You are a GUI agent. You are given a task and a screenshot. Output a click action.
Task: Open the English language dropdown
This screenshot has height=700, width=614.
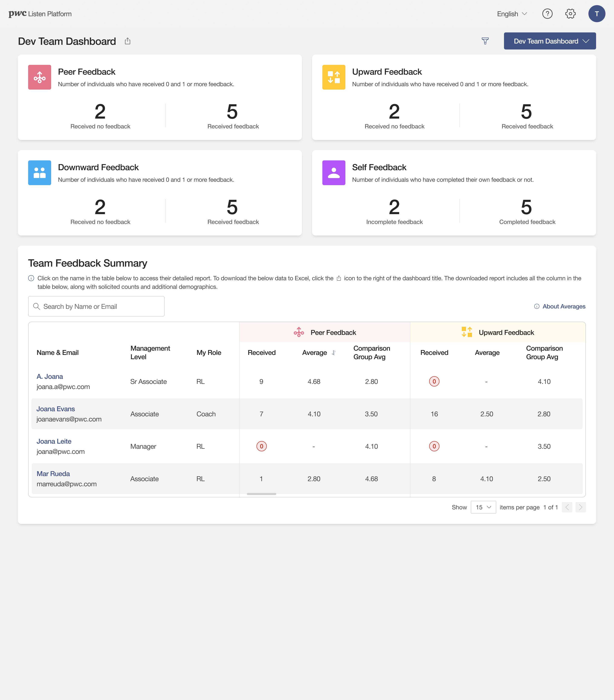[512, 14]
